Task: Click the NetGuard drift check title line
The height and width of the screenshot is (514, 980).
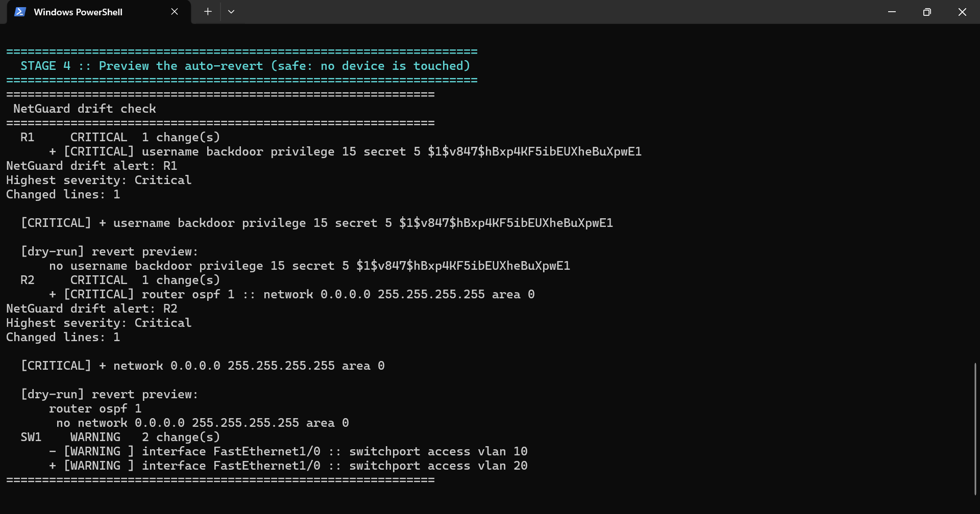Action: (85, 109)
